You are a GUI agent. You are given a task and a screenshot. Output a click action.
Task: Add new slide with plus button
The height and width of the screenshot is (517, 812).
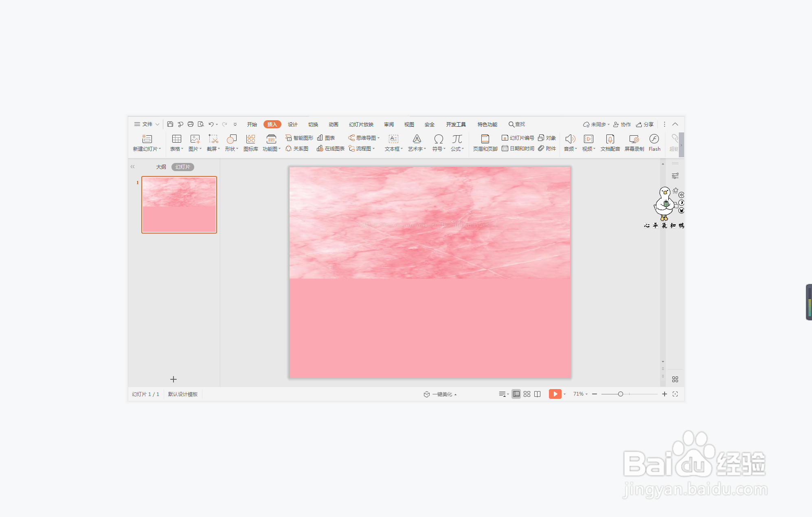pyautogui.click(x=173, y=379)
